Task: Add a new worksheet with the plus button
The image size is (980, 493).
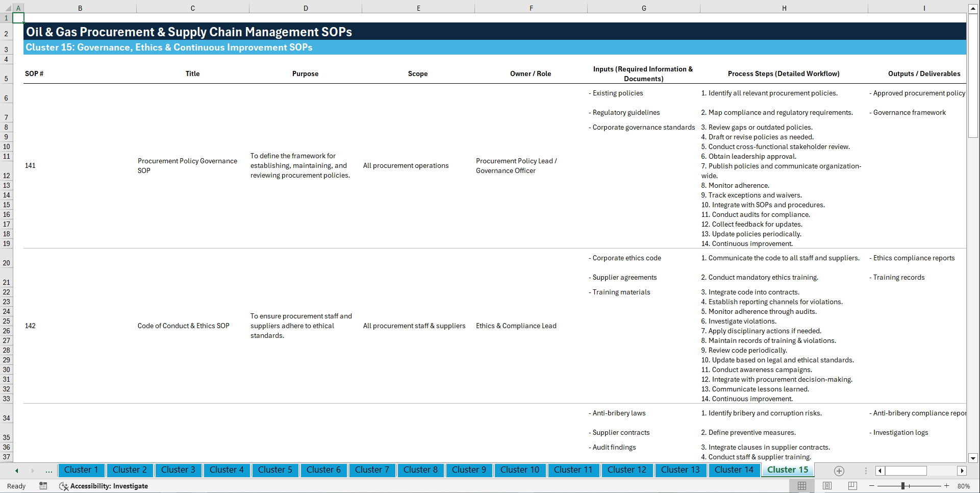Action: coord(838,471)
